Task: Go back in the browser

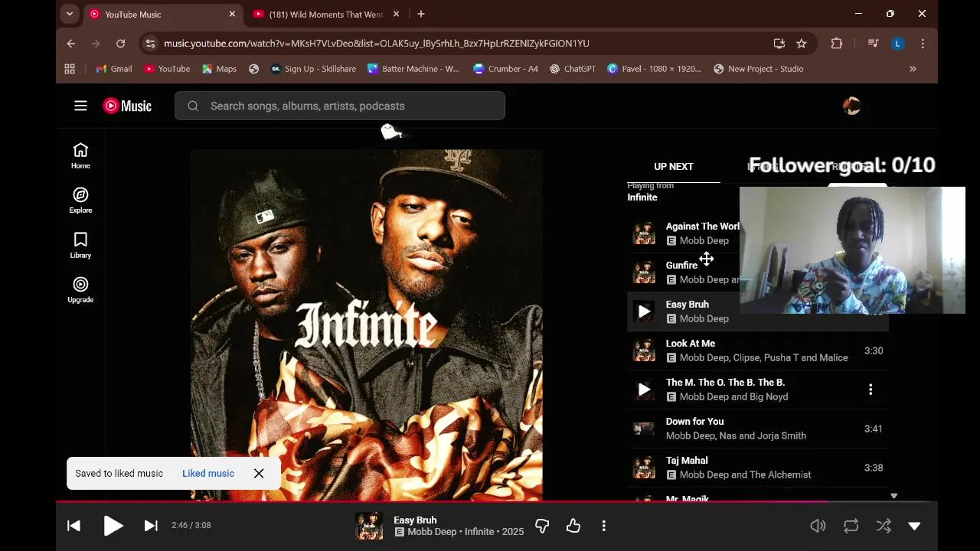Action: point(70,44)
